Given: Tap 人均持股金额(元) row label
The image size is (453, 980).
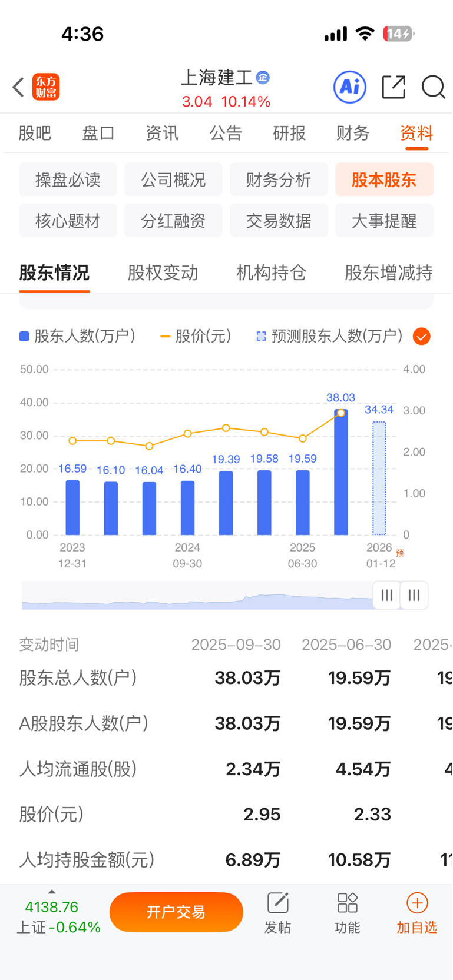Looking at the screenshot, I should (87, 860).
